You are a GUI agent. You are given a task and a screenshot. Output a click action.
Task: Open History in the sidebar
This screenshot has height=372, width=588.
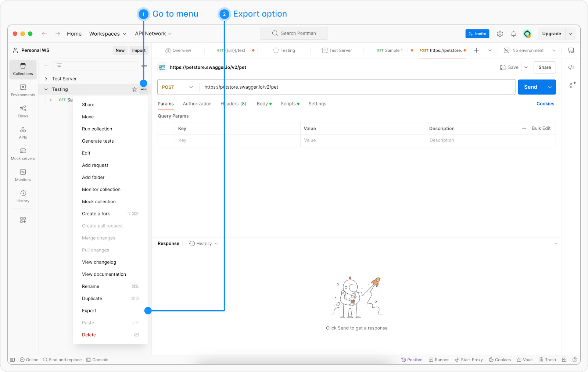click(23, 196)
